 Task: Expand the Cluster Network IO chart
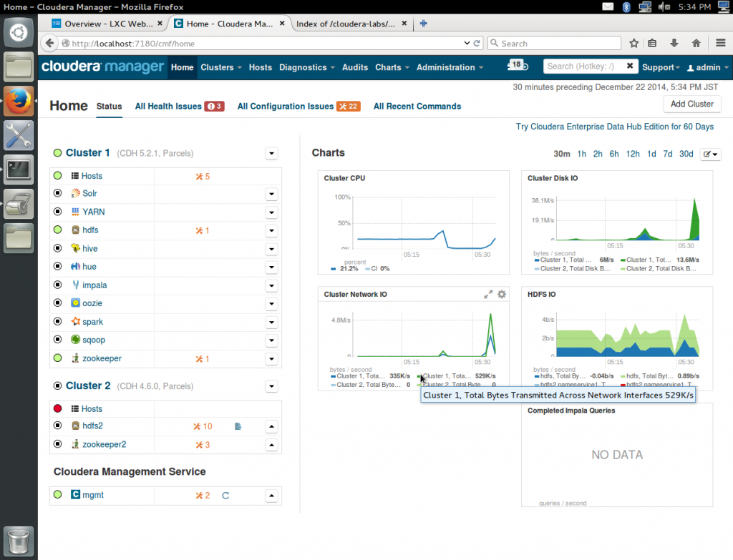click(488, 294)
